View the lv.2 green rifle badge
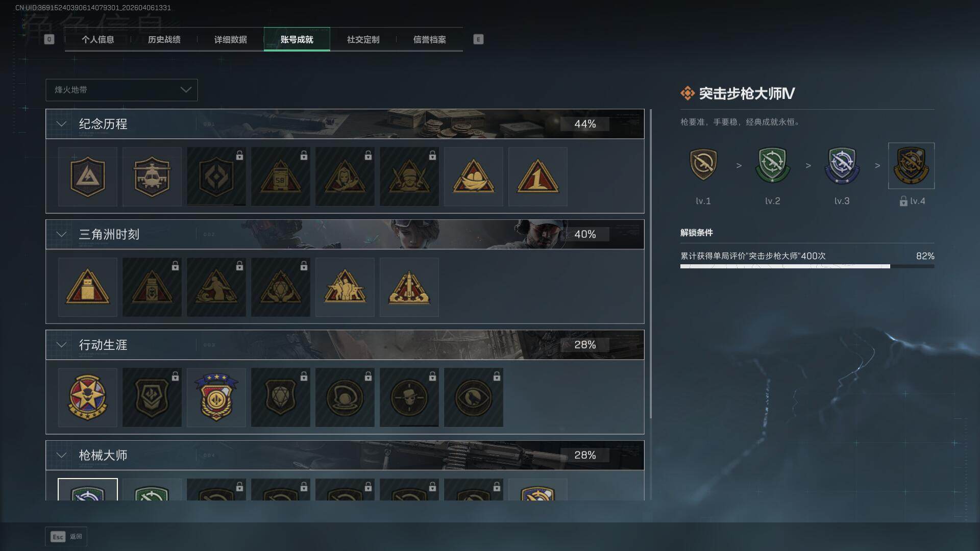The image size is (980, 551). [772, 165]
